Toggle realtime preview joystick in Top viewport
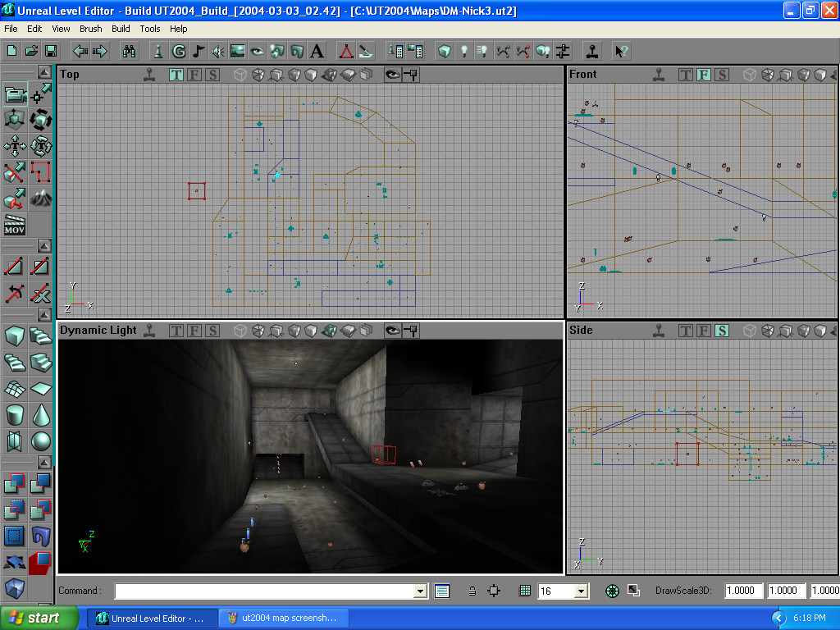The image size is (840, 630). [149, 75]
